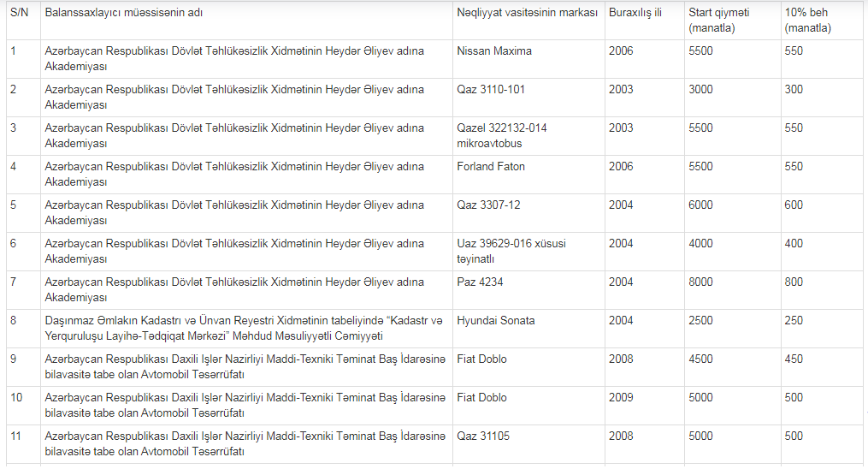
Task: Click the Kadastr və Yerquruluşu organization name cell
Action: (246, 329)
